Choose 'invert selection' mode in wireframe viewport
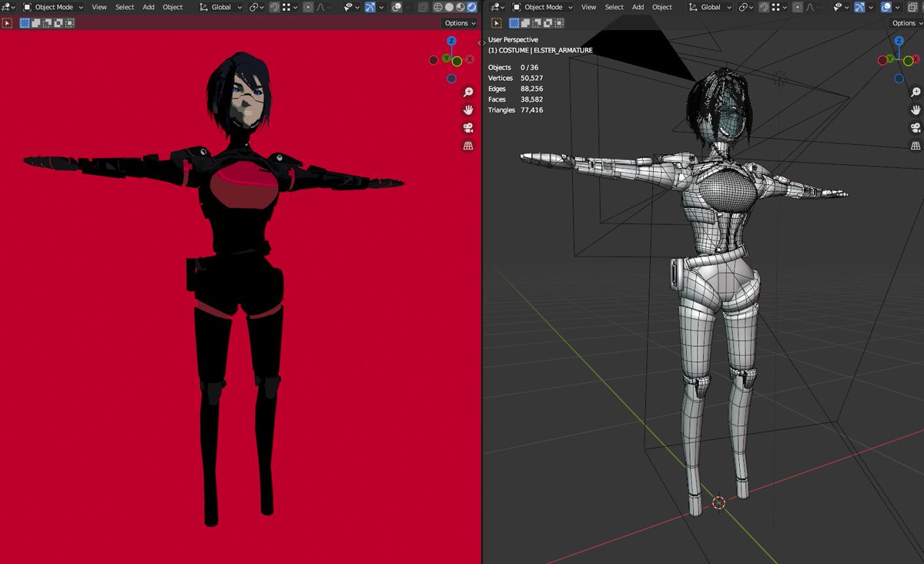The height and width of the screenshot is (564, 924). (x=548, y=23)
